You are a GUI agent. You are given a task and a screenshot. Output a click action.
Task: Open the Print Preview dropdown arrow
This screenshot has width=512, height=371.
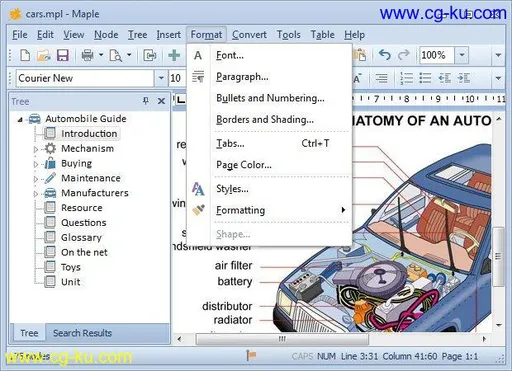tap(129, 55)
